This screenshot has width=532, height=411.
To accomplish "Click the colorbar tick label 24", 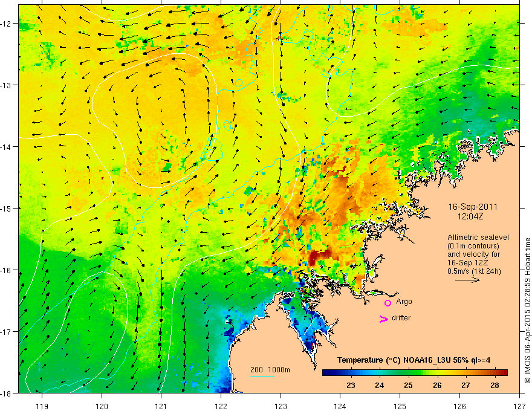I will [x=379, y=385].
